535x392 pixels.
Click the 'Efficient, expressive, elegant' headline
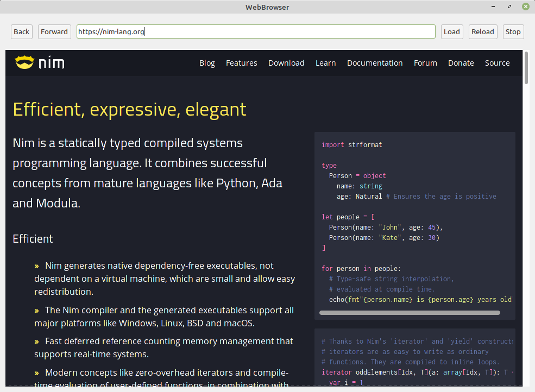[129, 110]
